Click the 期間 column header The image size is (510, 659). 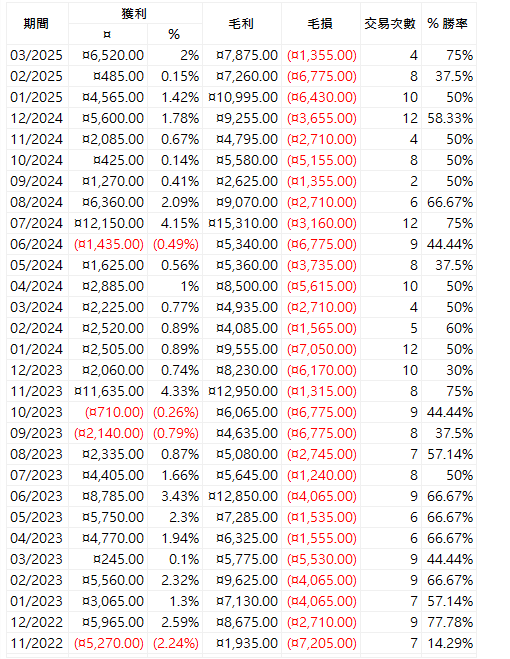pos(37,24)
